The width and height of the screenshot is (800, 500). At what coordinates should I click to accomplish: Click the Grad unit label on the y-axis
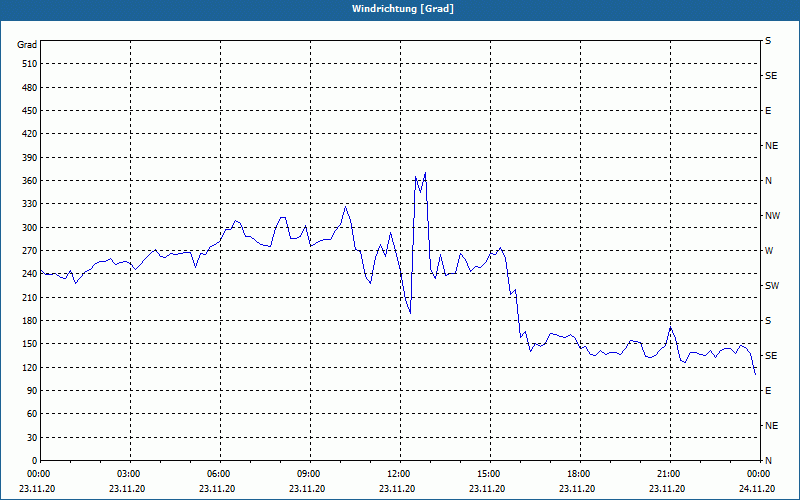point(27,45)
